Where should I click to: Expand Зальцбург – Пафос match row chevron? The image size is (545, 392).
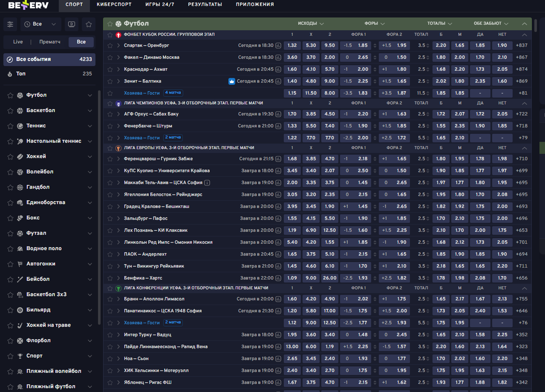pyautogui.click(x=118, y=218)
